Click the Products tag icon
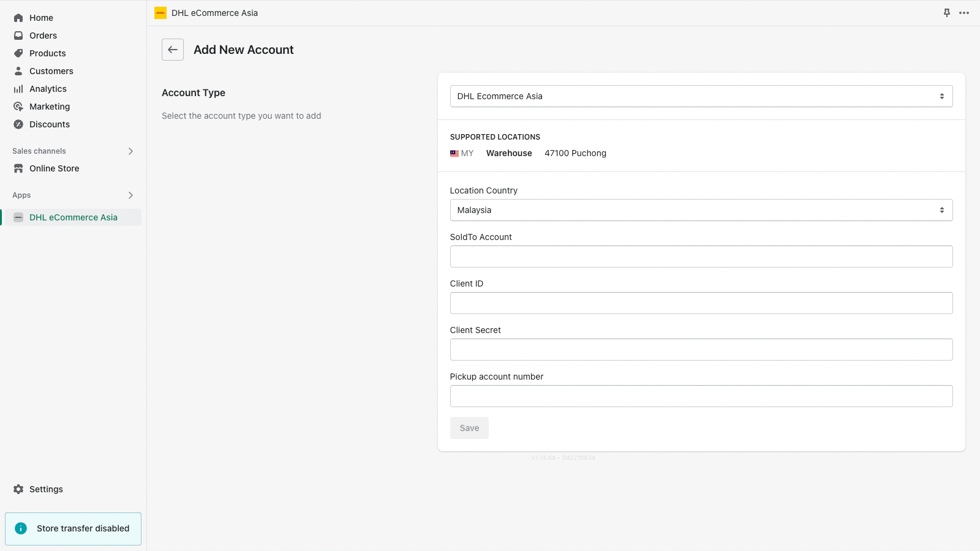The width and height of the screenshot is (980, 551). pos(18,53)
